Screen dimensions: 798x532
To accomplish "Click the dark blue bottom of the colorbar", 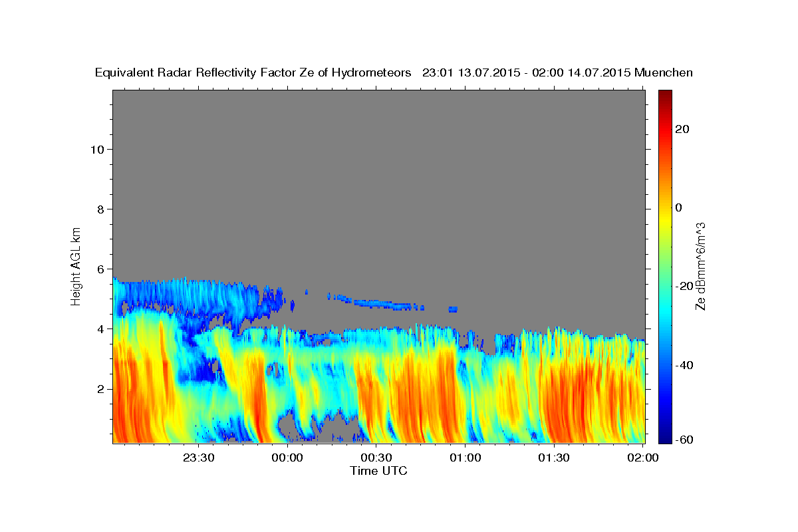I will pos(665,438).
